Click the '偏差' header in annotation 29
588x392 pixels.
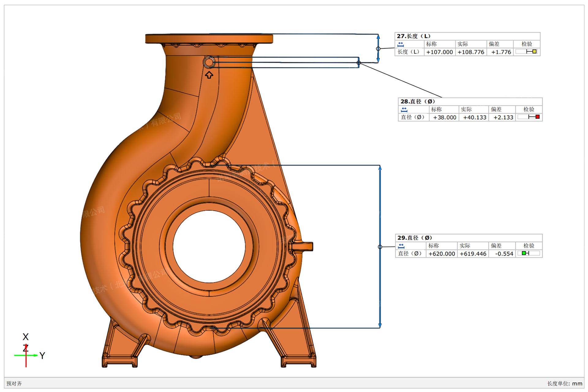496,246
